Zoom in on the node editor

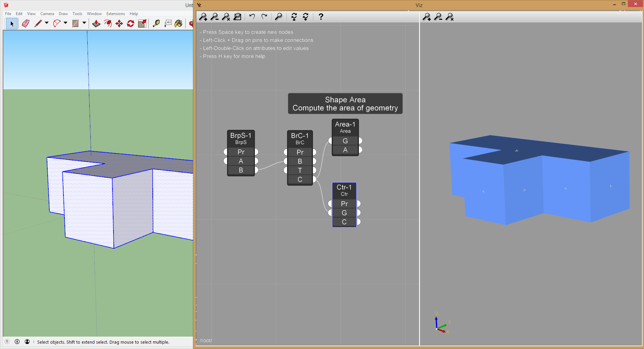(x=203, y=17)
